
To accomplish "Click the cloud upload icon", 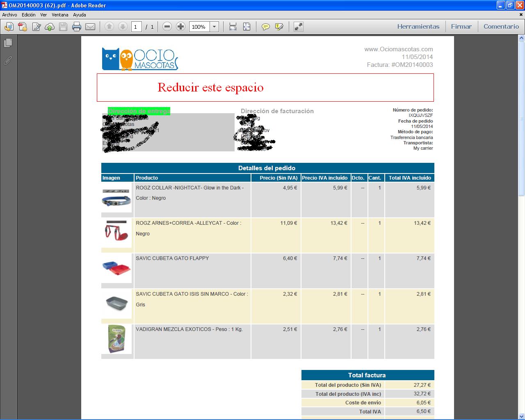I will 50,27.
